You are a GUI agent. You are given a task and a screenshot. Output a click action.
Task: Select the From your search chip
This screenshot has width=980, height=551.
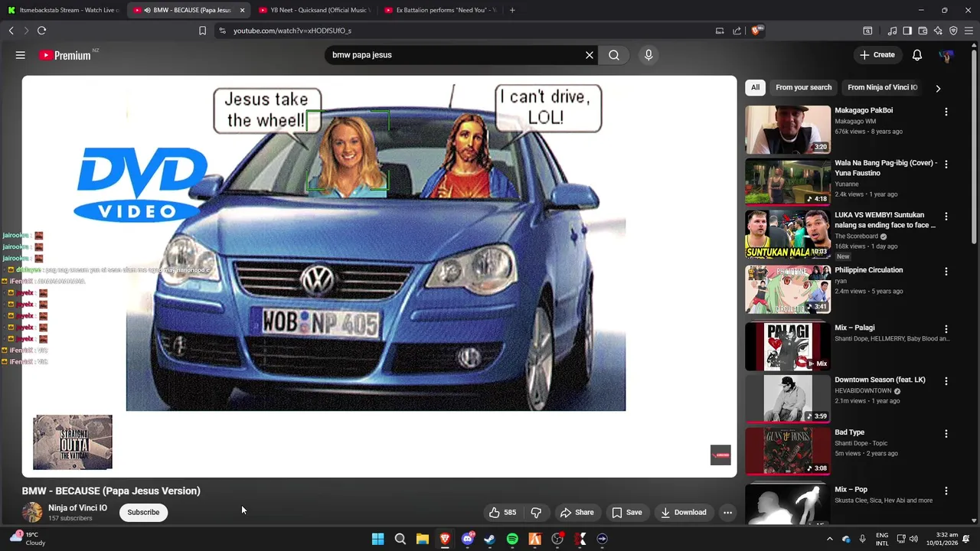point(803,87)
